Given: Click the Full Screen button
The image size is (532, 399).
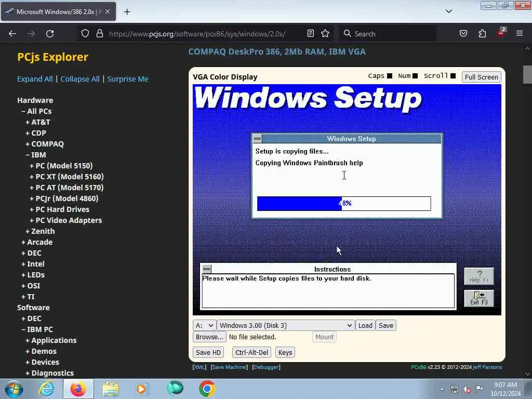Looking at the screenshot, I should (x=481, y=77).
